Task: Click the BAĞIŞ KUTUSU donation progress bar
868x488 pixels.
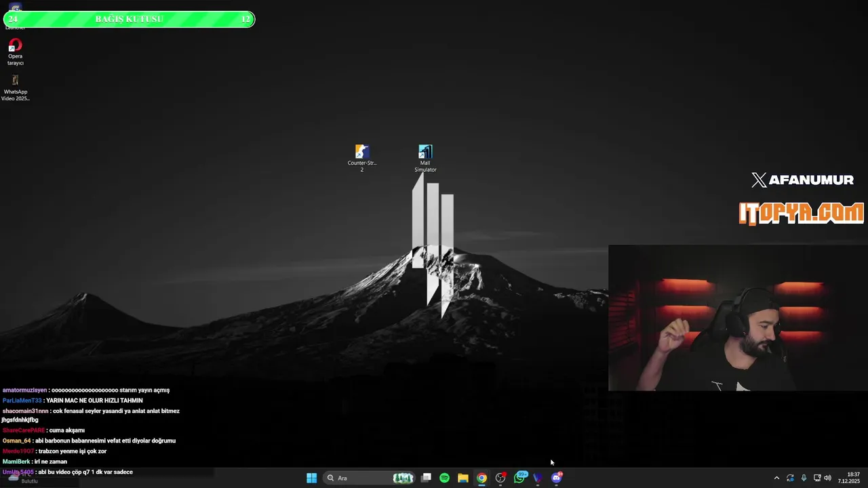Action: tap(129, 19)
